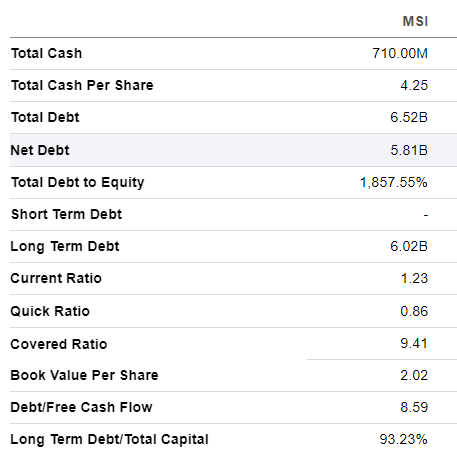Select the Book Value Per Share label
457x465 pixels.
[x=84, y=375]
